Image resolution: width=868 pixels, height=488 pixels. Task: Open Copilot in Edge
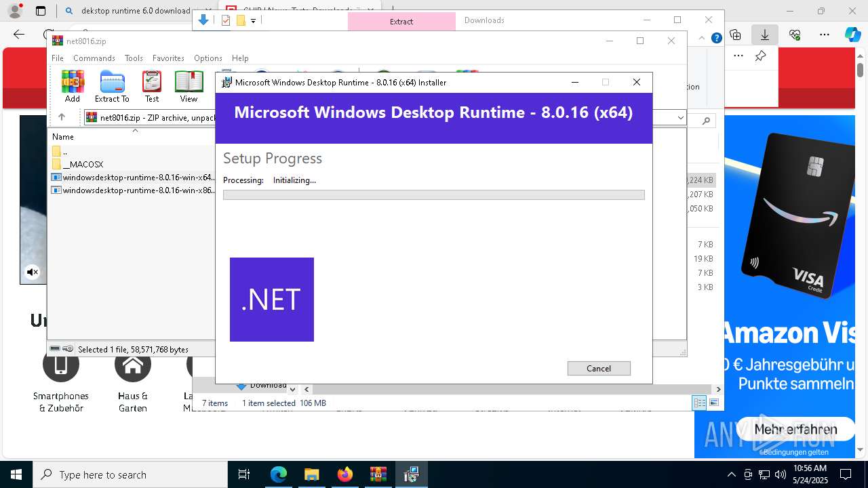click(852, 35)
